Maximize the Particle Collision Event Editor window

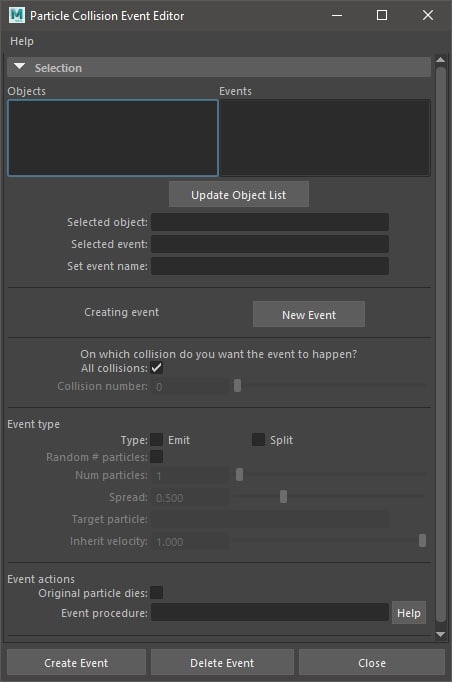[x=382, y=15]
